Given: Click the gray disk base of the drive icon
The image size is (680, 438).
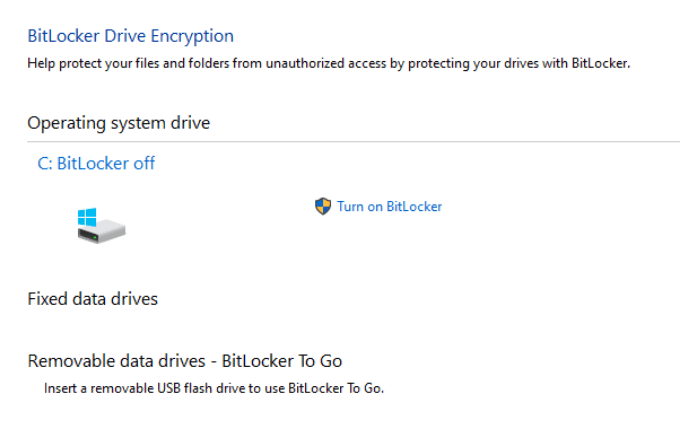Looking at the screenshot, I should click(x=104, y=232).
